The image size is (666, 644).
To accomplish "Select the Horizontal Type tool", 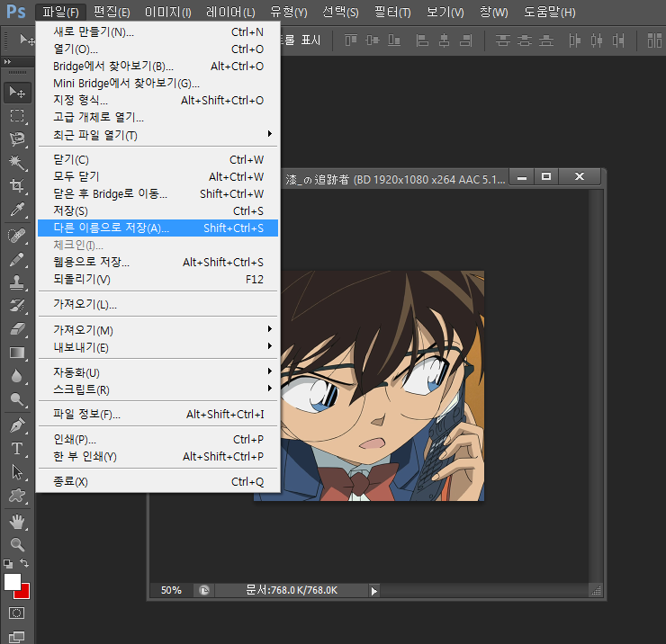I will [x=17, y=448].
